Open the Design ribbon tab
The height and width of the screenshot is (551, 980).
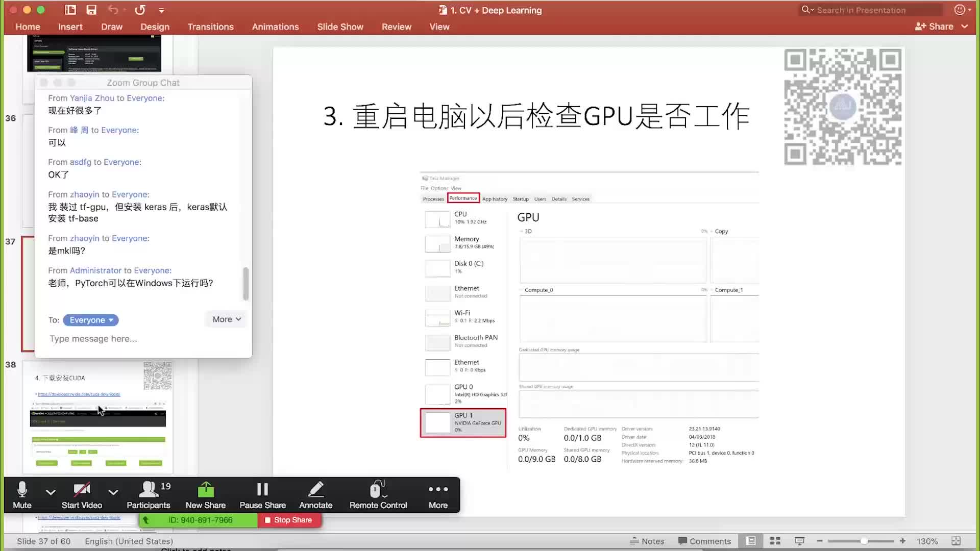(x=155, y=27)
